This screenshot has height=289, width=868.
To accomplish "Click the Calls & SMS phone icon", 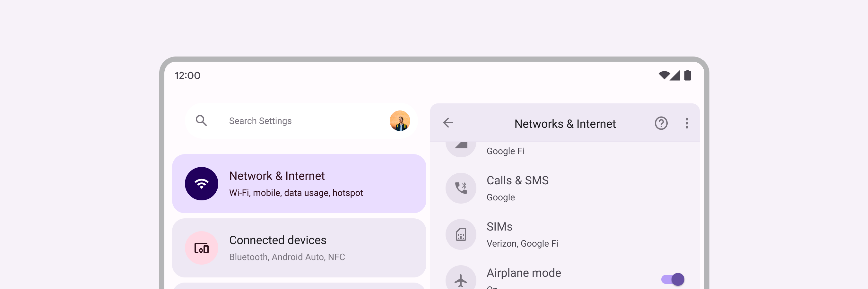I will (461, 188).
